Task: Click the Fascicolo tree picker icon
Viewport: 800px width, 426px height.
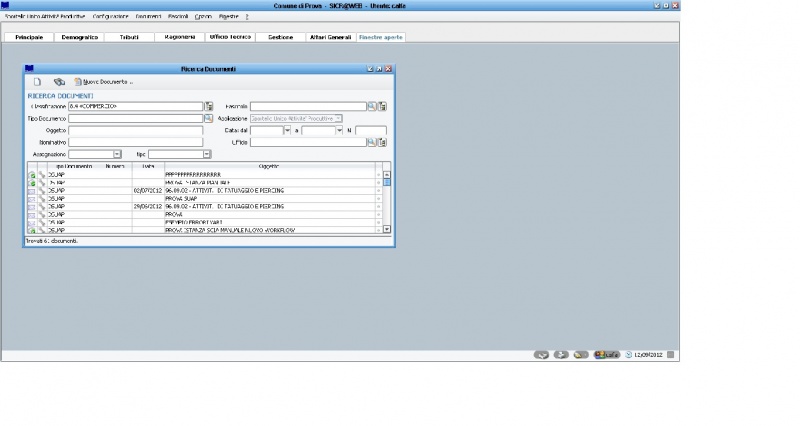Action: 382,106
